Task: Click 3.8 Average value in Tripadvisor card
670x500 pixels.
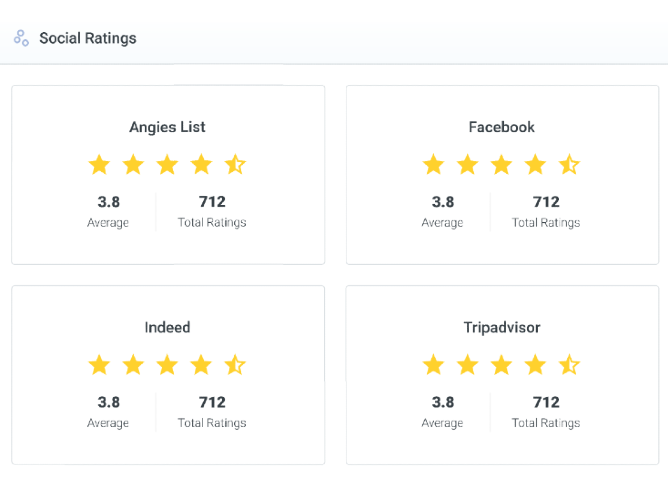Action: (443, 402)
